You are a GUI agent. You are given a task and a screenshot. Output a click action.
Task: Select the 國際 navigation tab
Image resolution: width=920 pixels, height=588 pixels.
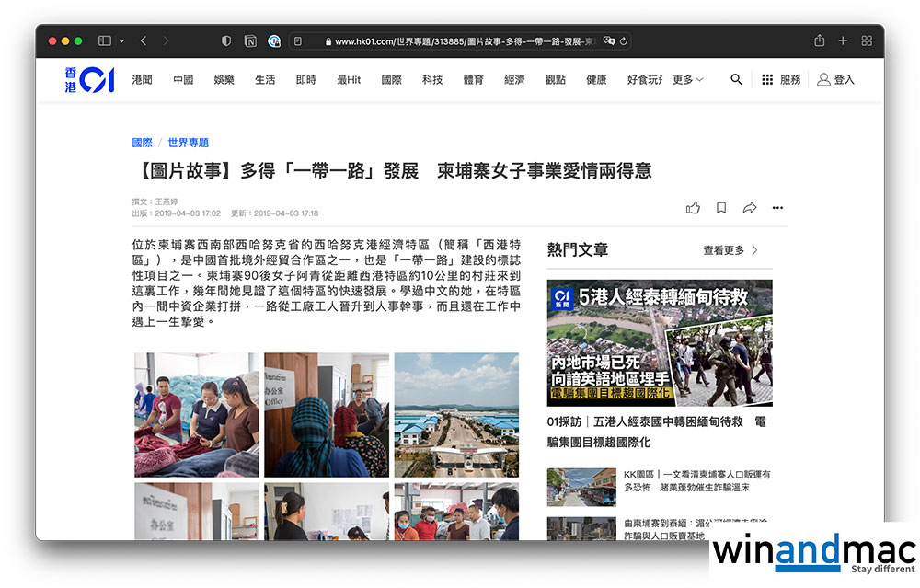[x=392, y=80]
